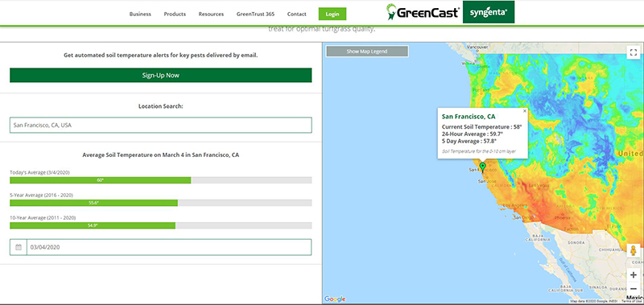Click the GreenCast logo
The height and width of the screenshot is (305, 644).
click(x=423, y=12)
